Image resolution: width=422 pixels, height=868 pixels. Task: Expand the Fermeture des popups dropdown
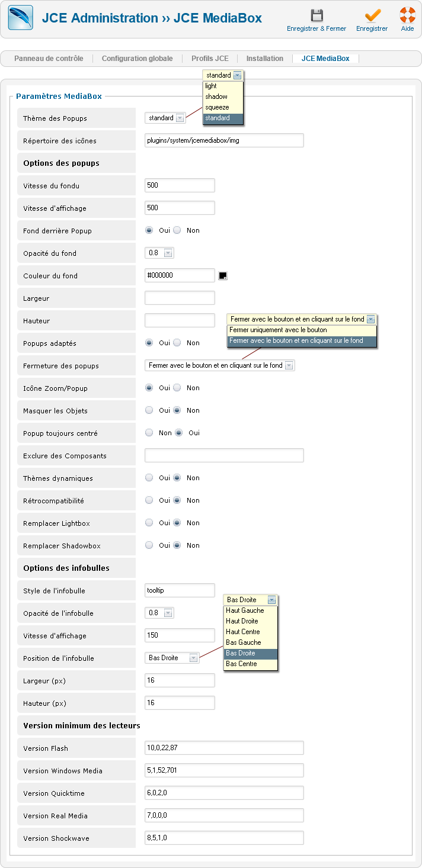pos(220,366)
